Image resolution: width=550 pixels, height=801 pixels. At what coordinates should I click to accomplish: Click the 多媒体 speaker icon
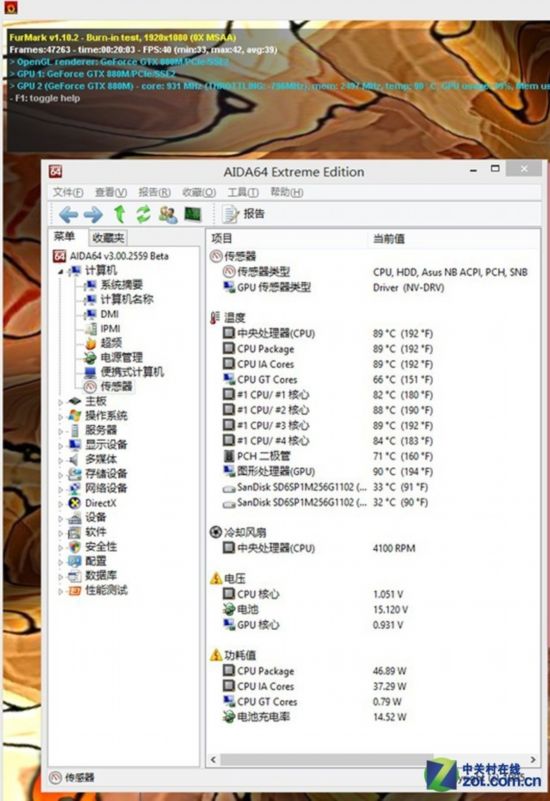click(75, 459)
